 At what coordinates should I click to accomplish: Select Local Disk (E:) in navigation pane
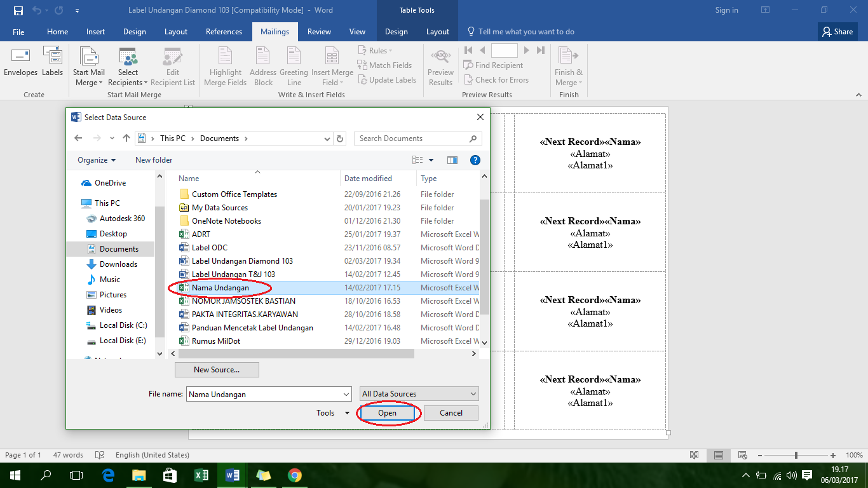coord(123,341)
